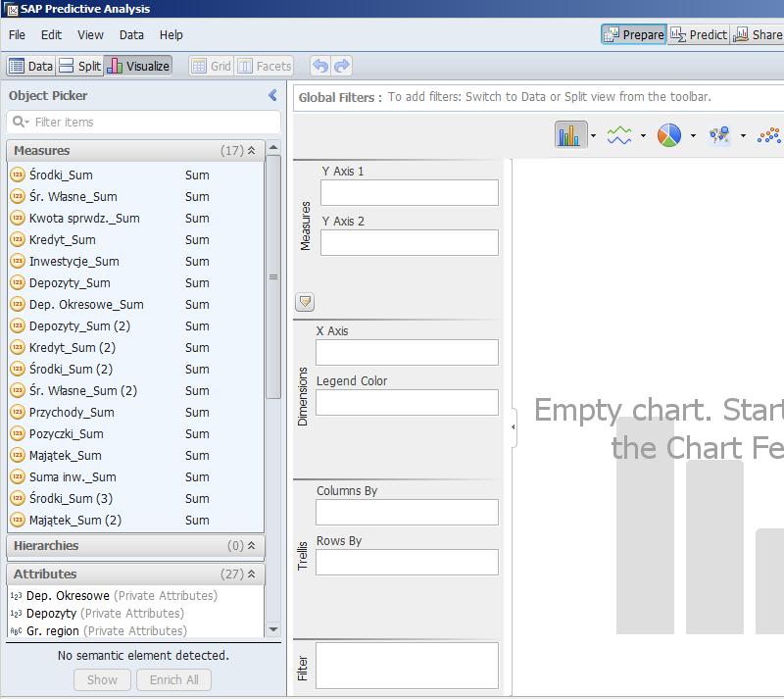784x699 pixels.
Task: Click the Dep. Okresowe_Sum measure icon
Action: pos(18,304)
